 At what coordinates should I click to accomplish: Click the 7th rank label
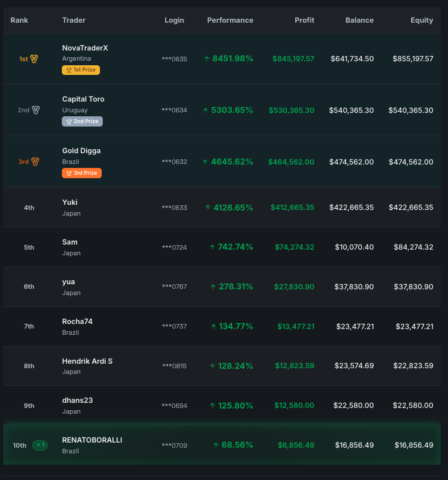click(29, 327)
